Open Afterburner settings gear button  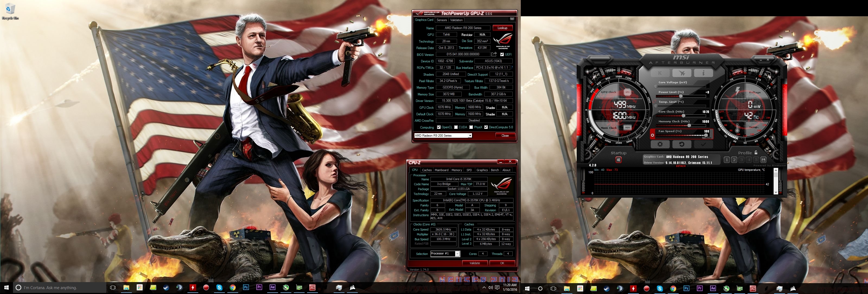click(x=660, y=144)
